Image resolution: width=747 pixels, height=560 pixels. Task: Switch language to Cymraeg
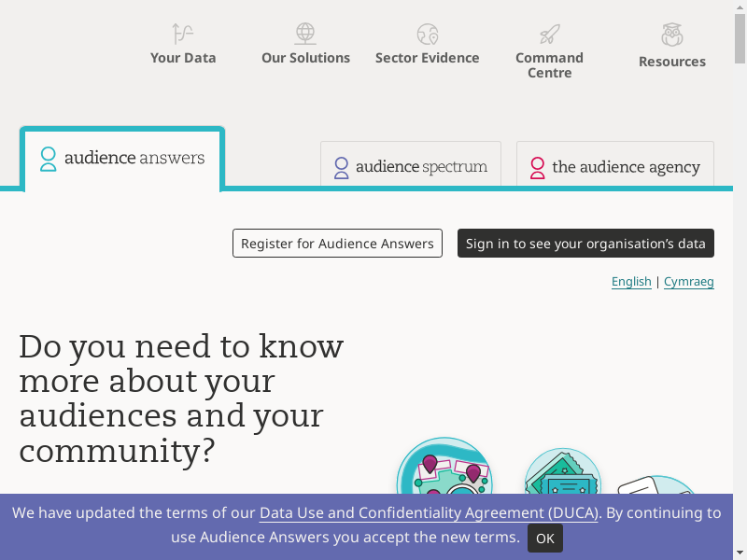(x=689, y=282)
